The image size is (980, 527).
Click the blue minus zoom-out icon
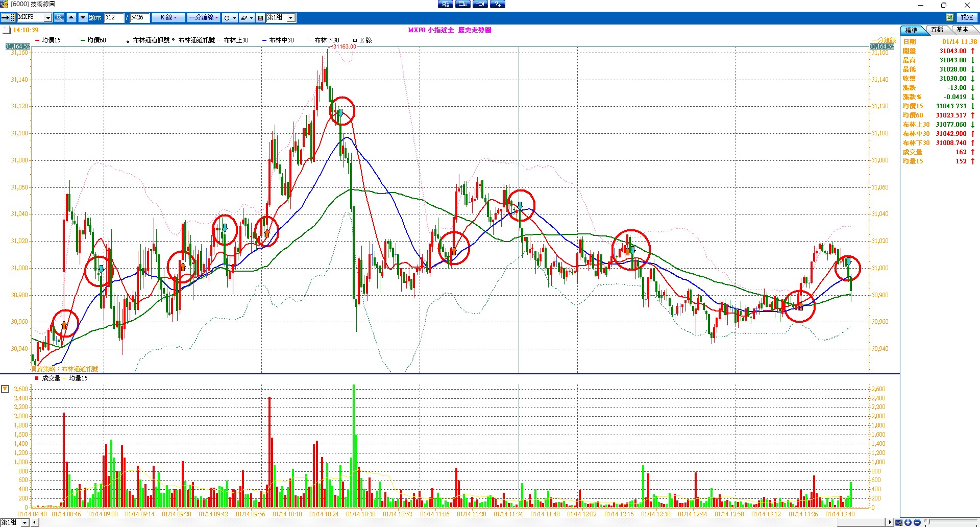[917, 522]
